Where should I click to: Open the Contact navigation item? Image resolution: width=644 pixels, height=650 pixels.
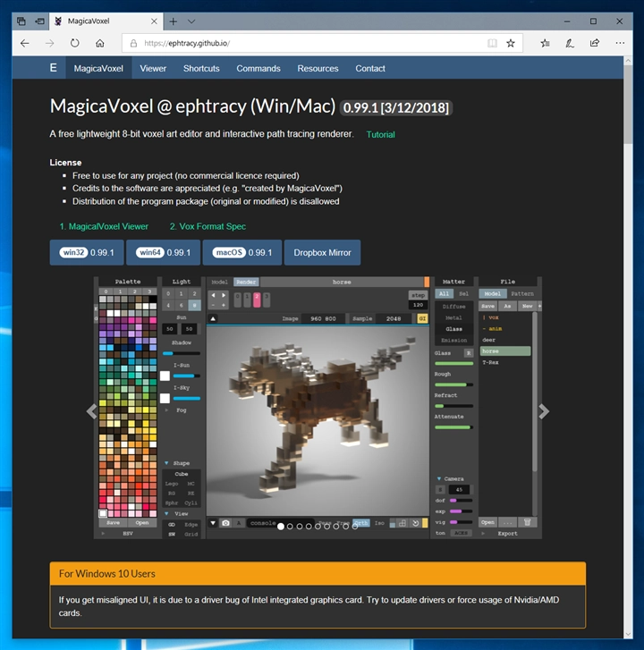coord(370,69)
